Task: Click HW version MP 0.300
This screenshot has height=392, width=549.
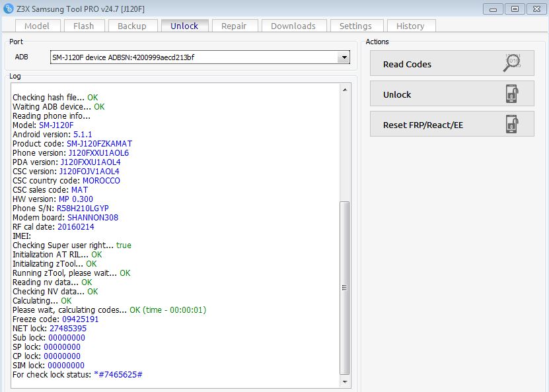Action: click(x=76, y=199)
